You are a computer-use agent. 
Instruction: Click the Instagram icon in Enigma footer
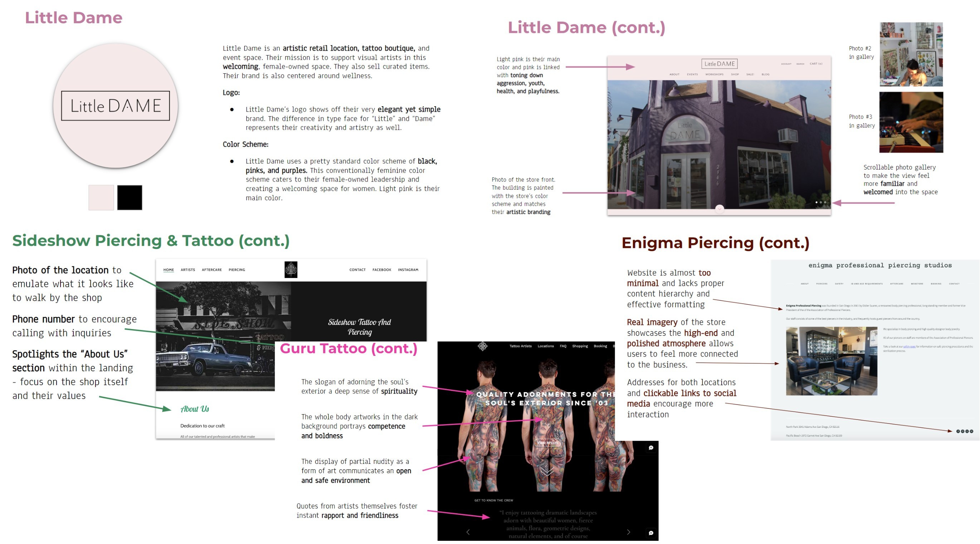963,431
